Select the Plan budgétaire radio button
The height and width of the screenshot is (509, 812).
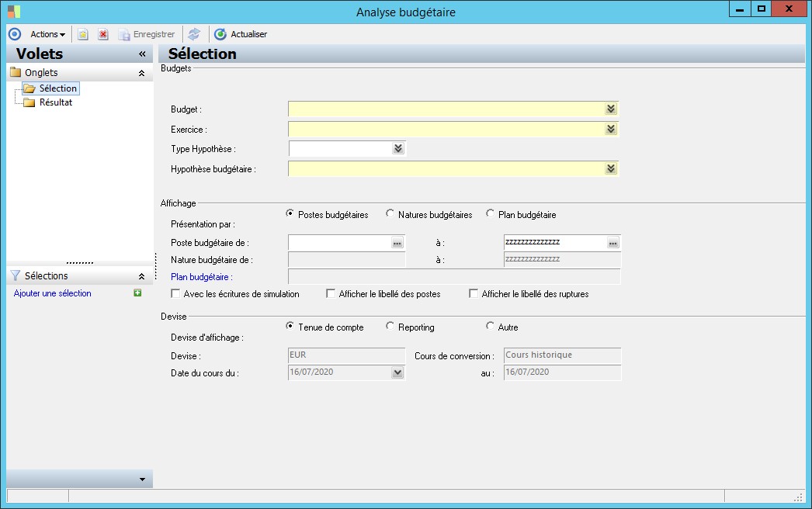pos(490,213)
